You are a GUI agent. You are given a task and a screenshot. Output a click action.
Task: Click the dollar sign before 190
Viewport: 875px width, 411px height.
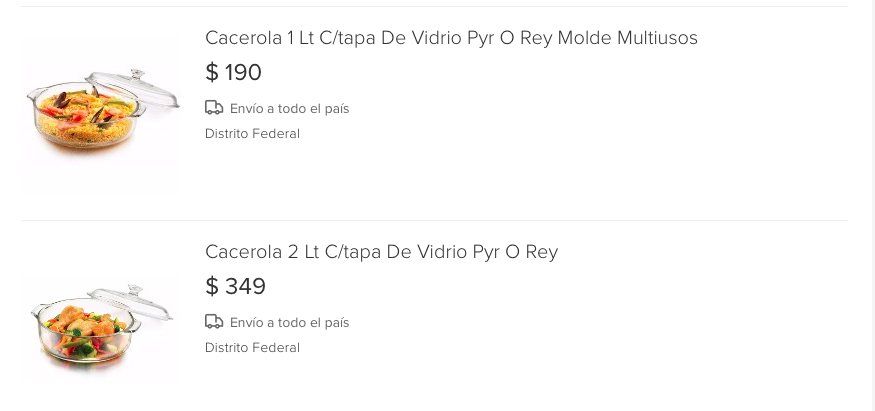tap(212, 73)
